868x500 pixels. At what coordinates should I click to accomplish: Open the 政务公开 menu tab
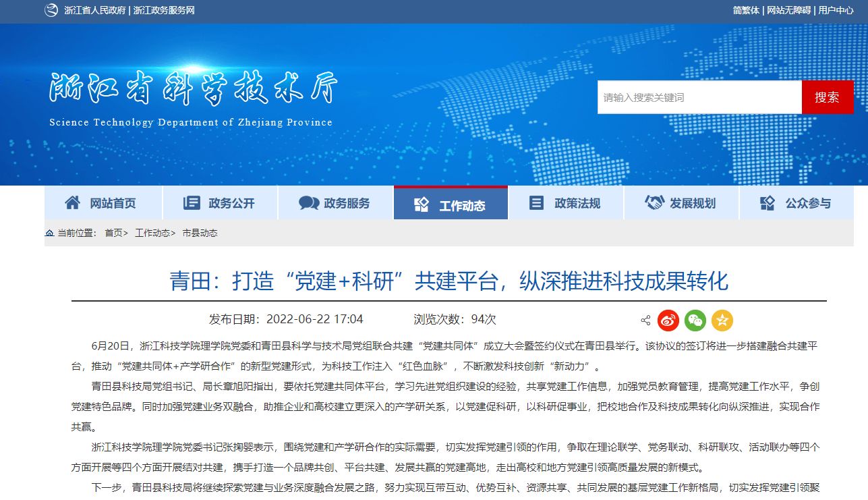(220, 203)
